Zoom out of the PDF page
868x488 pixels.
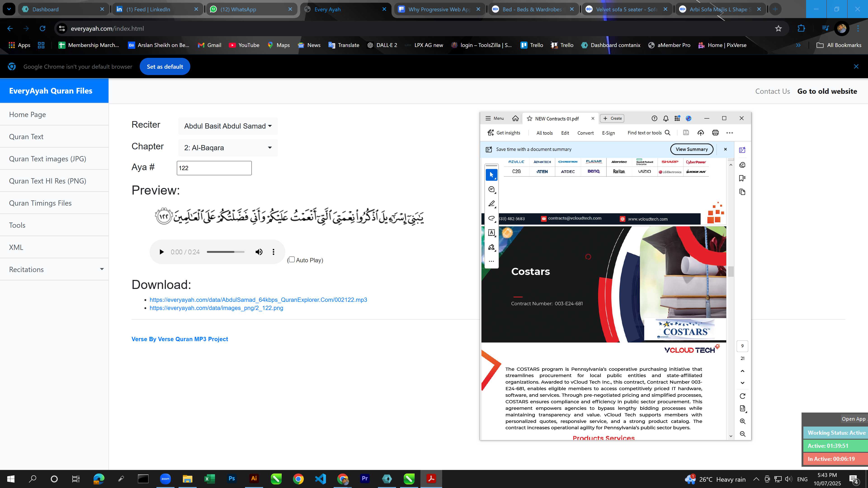coord(742,434)
